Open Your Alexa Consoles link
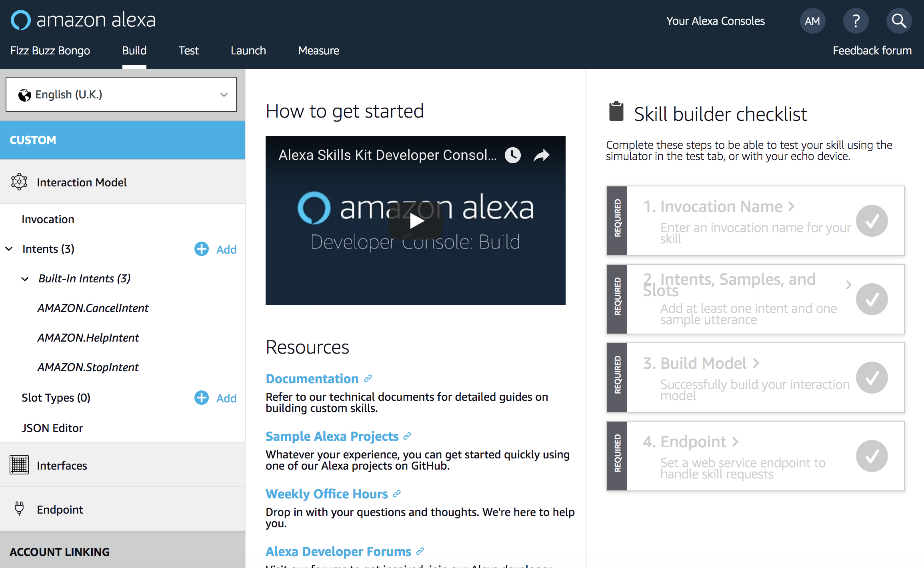924x568 pixels. click(x=716, y=21)
